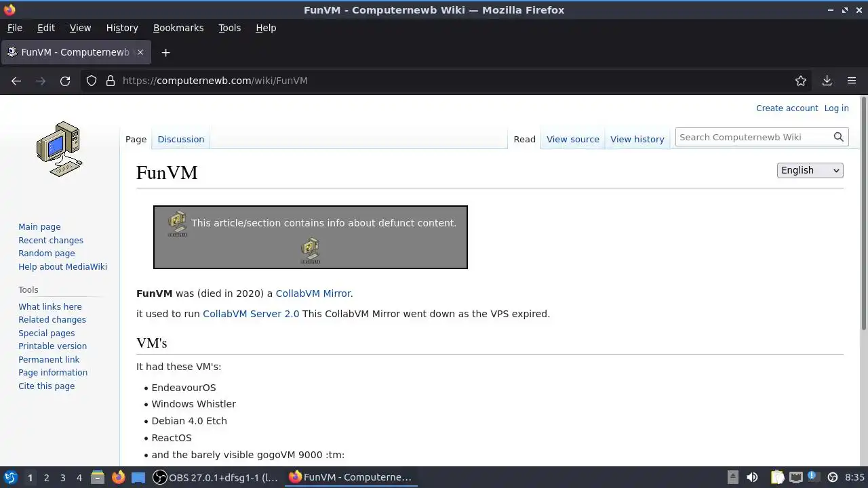Image resolution: width=868 pixels, height=488 pixels.
Task: Open the tracking protection shield icon
Action: tap(92, 81)
